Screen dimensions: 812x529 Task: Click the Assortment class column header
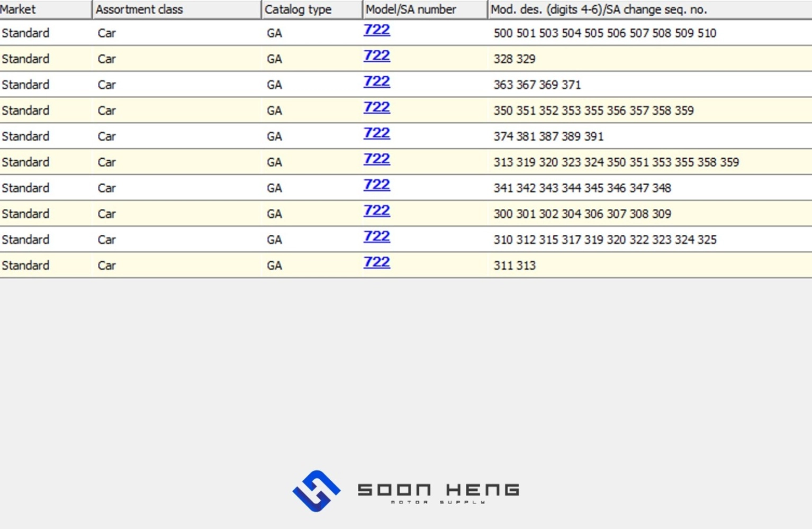(177, 10)
